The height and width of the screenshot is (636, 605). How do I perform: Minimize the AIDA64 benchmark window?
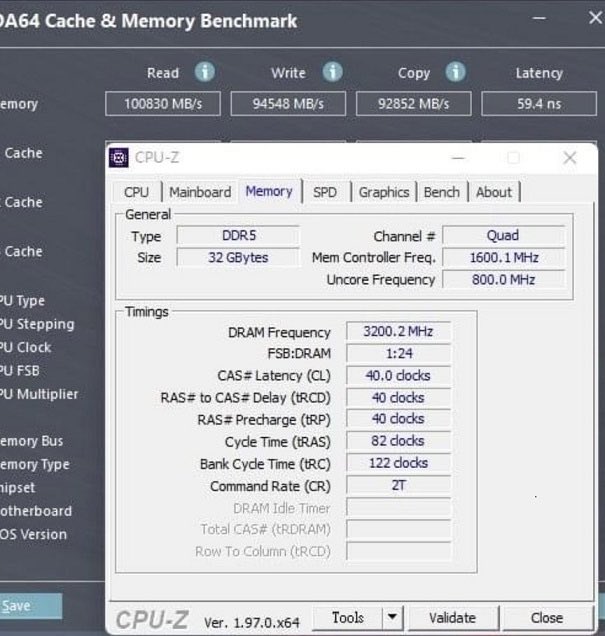pos(539,18)
